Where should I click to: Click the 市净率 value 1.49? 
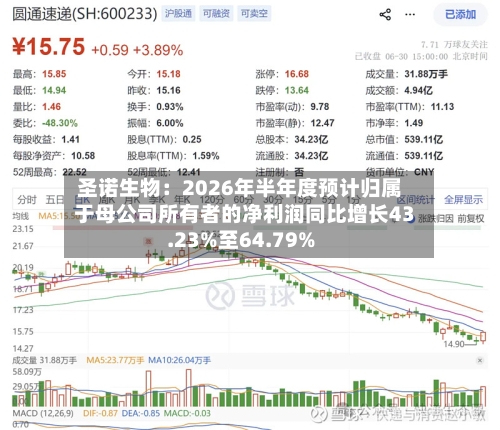[414, 123]
